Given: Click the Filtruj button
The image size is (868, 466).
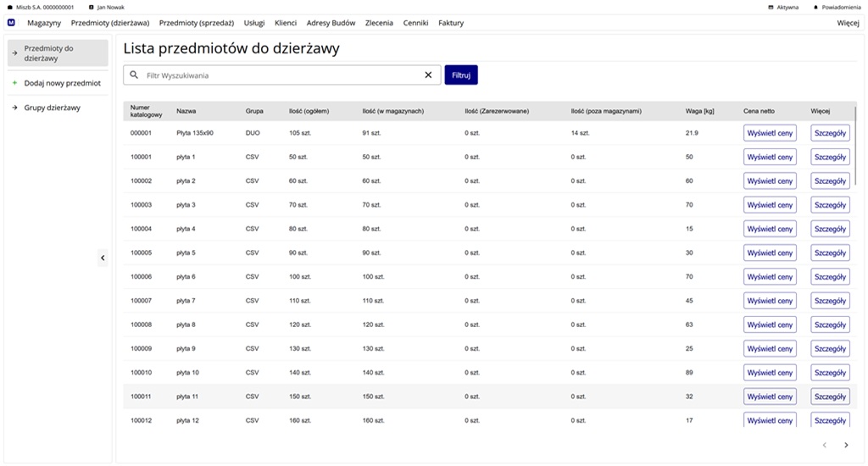Looking at the screenshot, I should (461, 75).
